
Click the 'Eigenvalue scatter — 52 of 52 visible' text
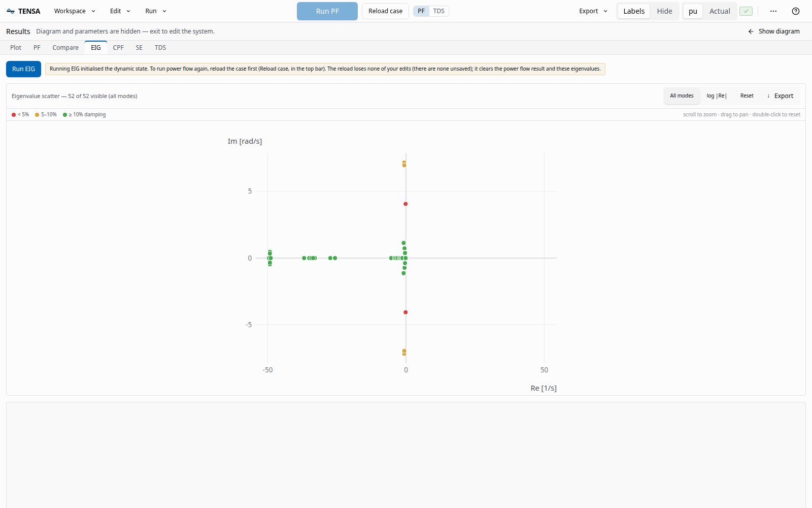[x=74, y=96]
